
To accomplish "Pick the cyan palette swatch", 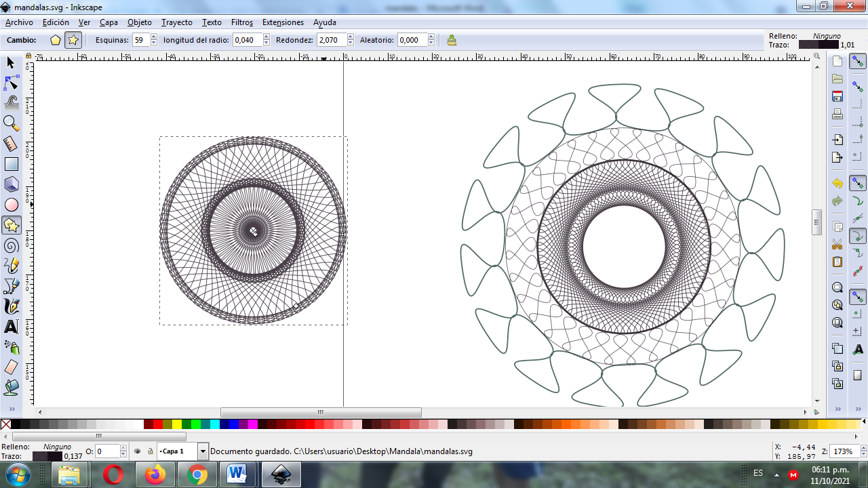I will click(215, 424).
